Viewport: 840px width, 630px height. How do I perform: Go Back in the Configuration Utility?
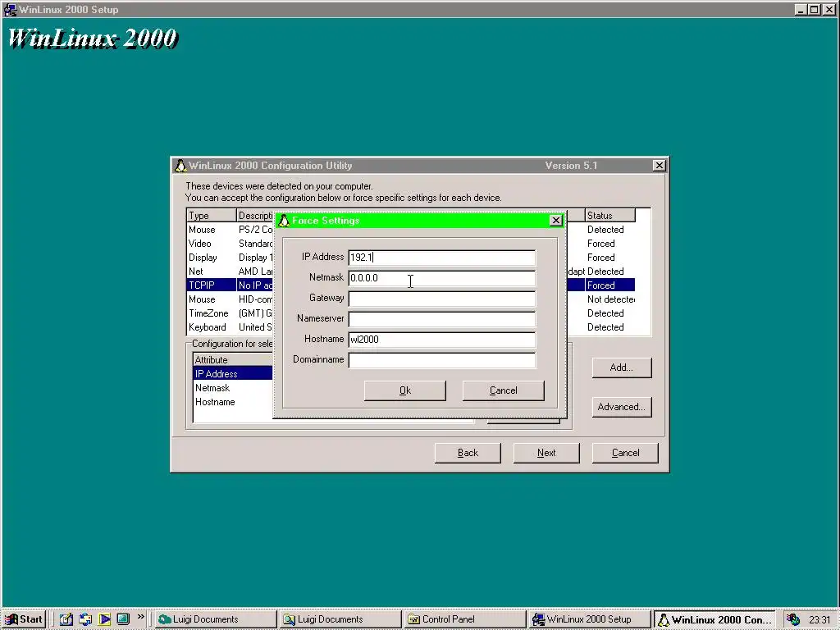pyautogui.click(x=468, y=453)
